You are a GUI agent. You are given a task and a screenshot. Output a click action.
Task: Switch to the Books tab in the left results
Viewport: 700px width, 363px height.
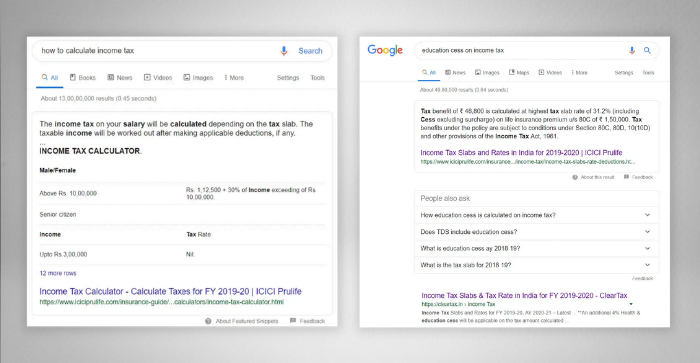tap(83, 78)
